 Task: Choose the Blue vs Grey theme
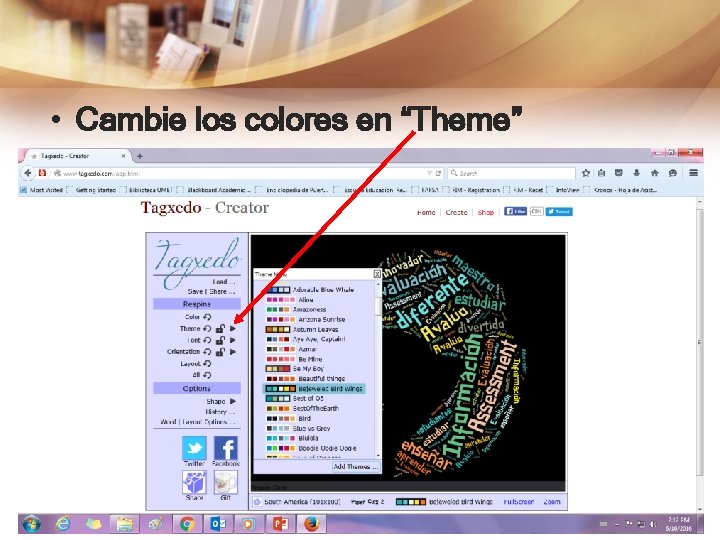[298, 428]
